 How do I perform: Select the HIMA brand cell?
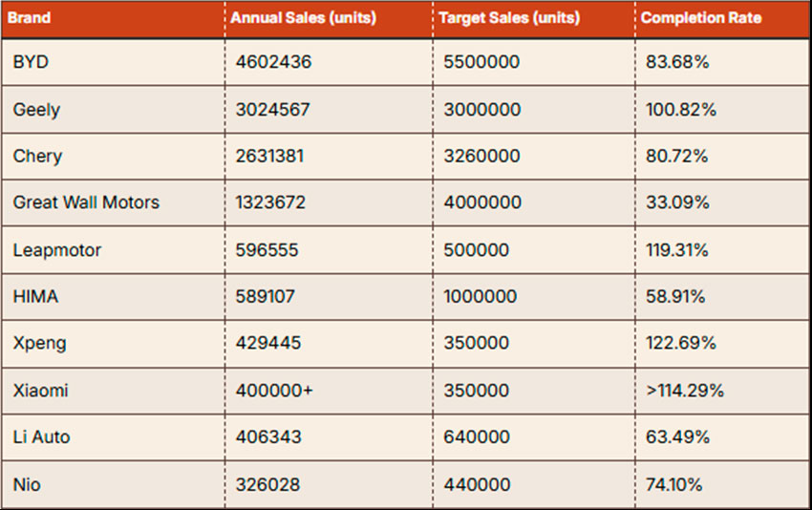pos(35,296)
